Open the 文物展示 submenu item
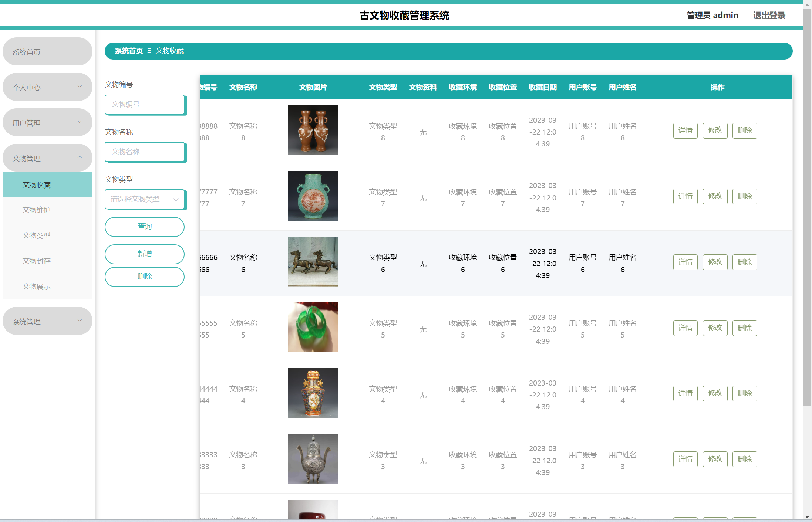Viewport: 812px width, 522px height. (37, 287)
